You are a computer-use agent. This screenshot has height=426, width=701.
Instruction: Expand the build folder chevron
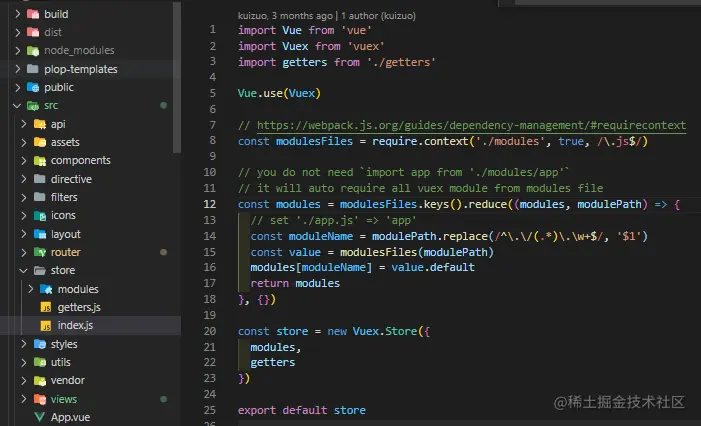[17, 14]
